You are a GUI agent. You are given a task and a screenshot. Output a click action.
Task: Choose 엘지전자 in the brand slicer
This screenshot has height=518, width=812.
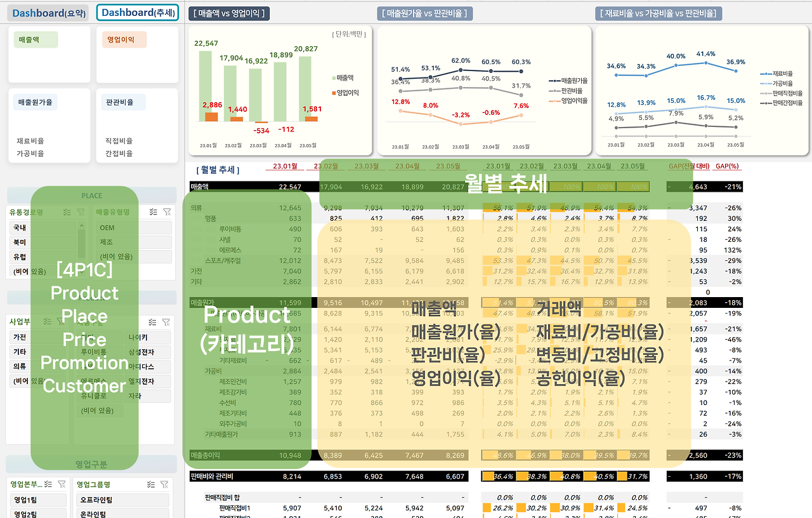148,381
